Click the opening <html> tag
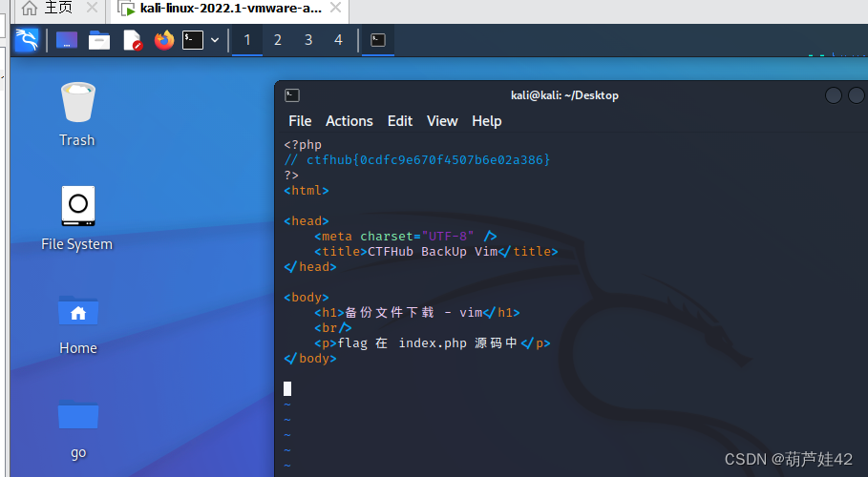The image size is (868, 477). point(307,191)
